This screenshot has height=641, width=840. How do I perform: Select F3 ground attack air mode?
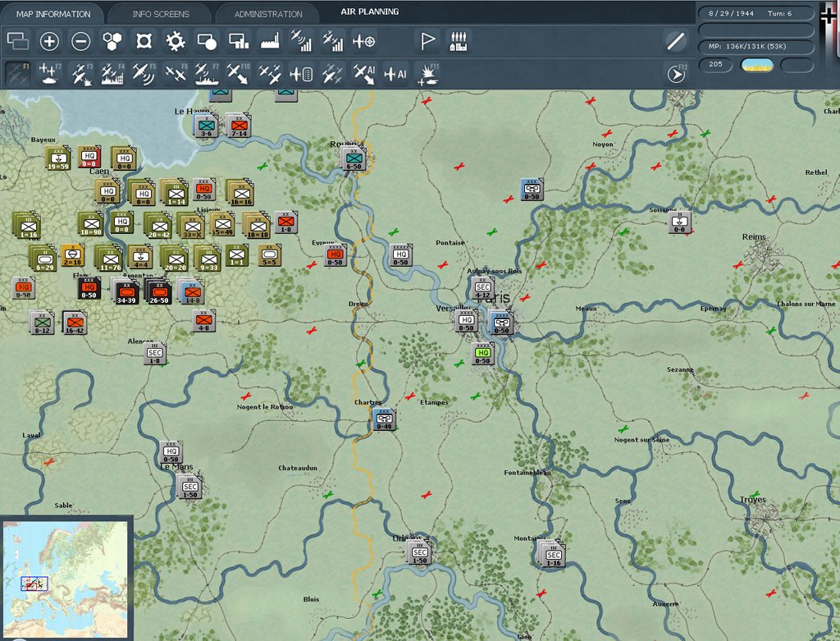pos(81,74)
